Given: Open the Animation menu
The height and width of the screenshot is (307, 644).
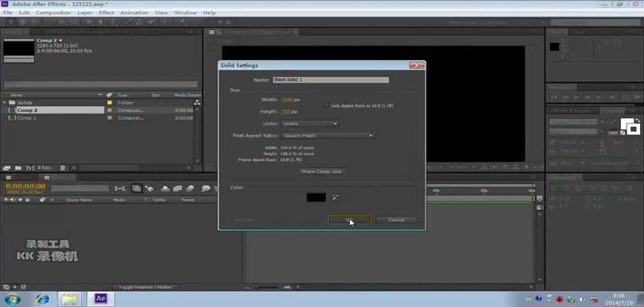Looking at the screenshot, I should (134, 13).
